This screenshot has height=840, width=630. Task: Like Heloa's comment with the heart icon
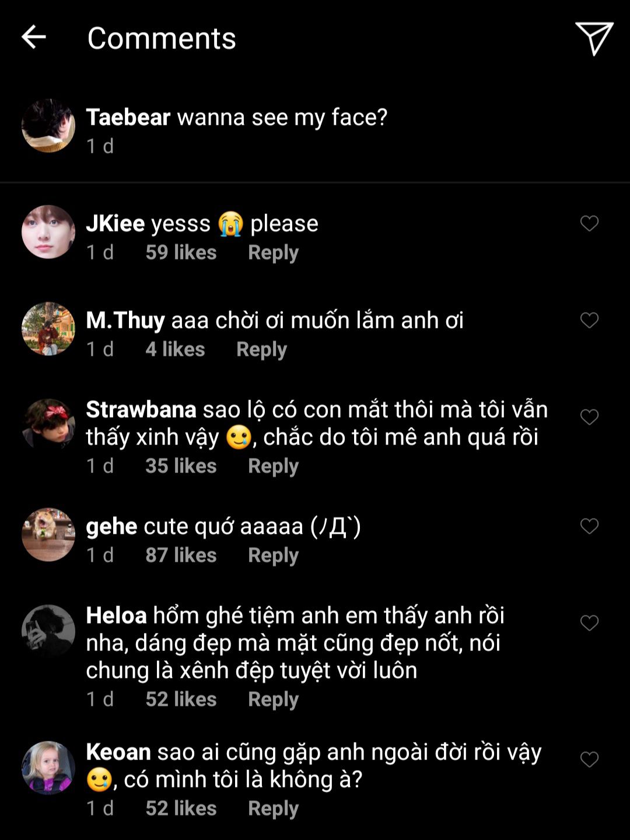[x=589, y=623]
